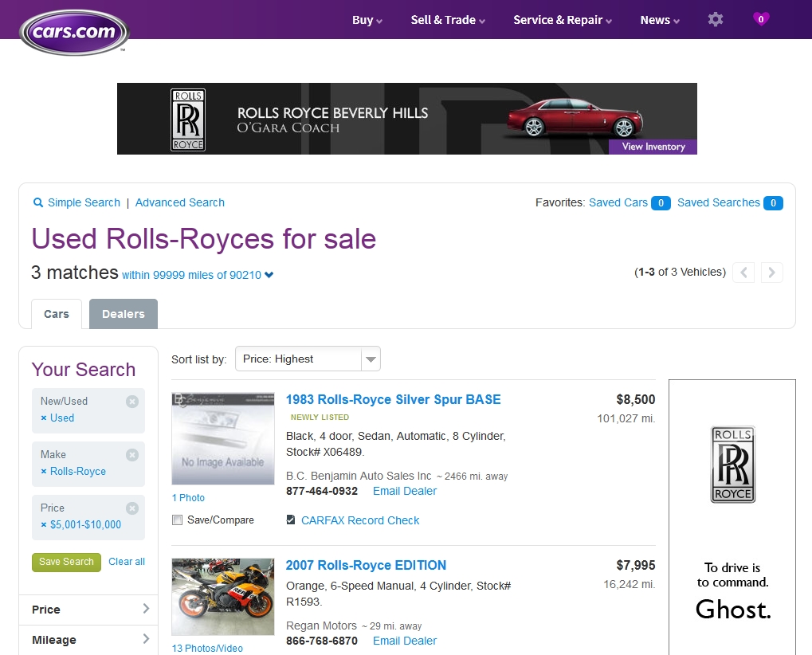Switch to the Dealers tab
812x655 pixels.
tap(123, 313)
